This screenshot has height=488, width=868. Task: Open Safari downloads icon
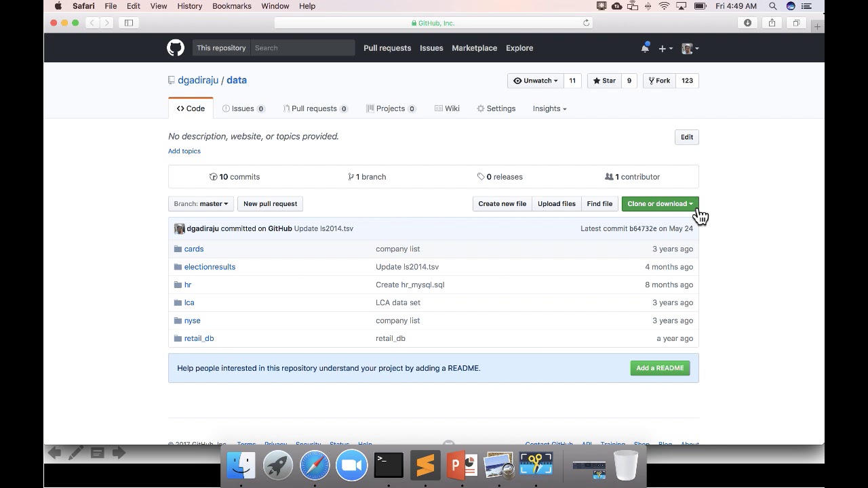click(748, 23)
